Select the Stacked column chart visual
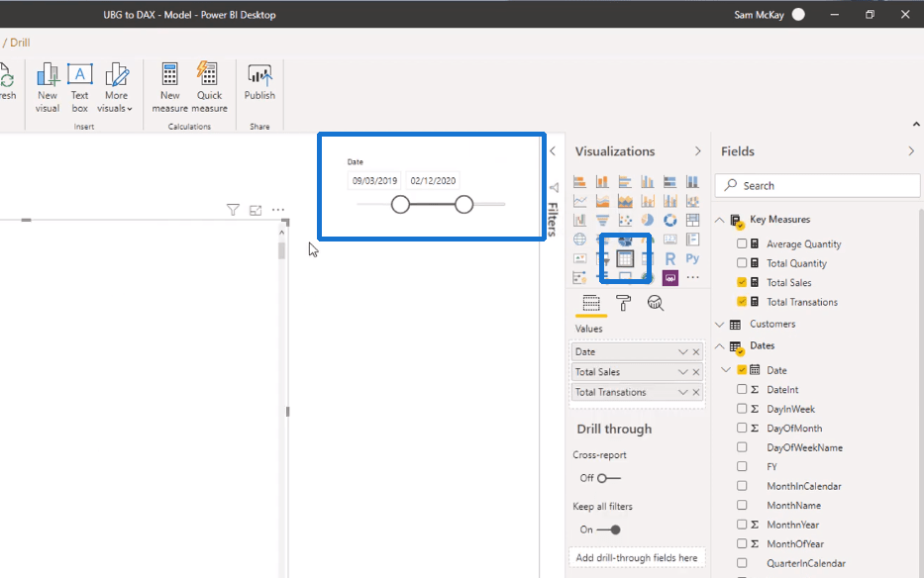The width and height of the screenshot is (924, 578). pyautogui.click(x=602, y=181)
